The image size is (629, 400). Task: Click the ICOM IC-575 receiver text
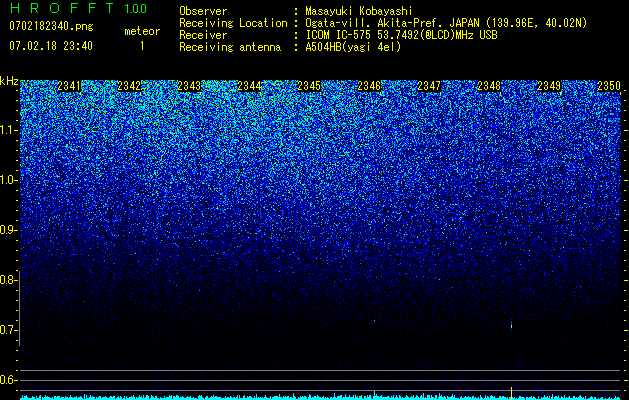pyautogui.click(x=401, y=35)
